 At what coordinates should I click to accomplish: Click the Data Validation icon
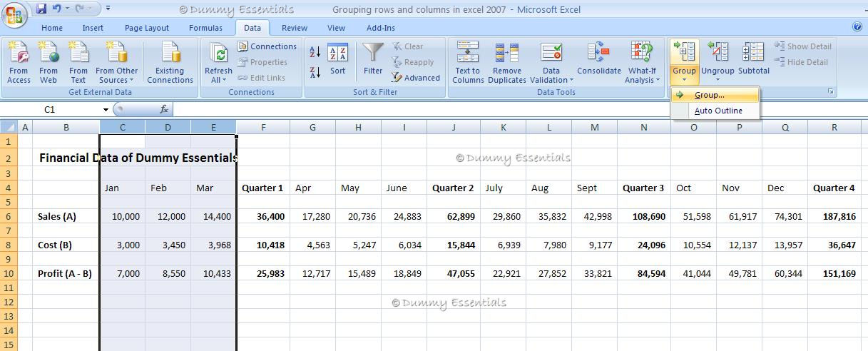tap(551, 54)
